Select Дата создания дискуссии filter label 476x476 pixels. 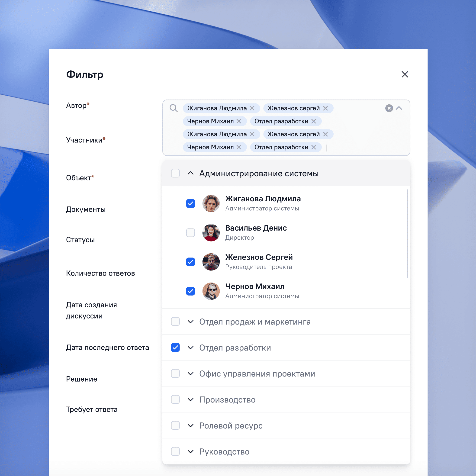(x=91, y=310)
